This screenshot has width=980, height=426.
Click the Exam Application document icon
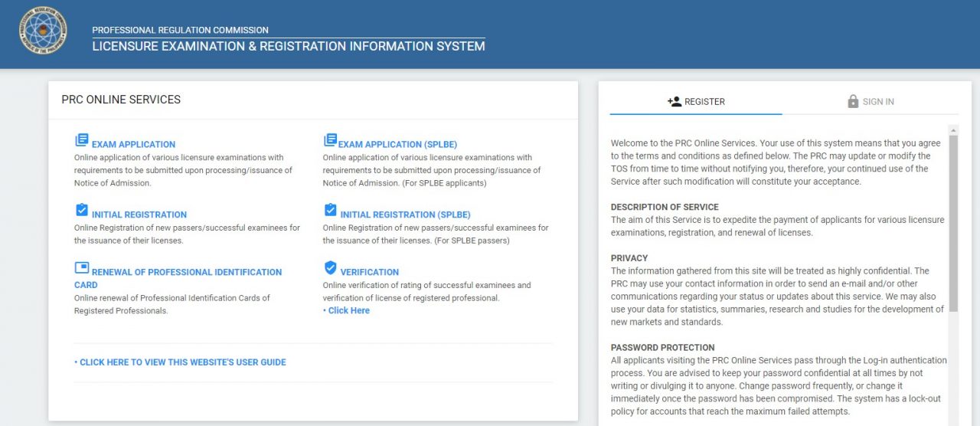click(82, 140)
